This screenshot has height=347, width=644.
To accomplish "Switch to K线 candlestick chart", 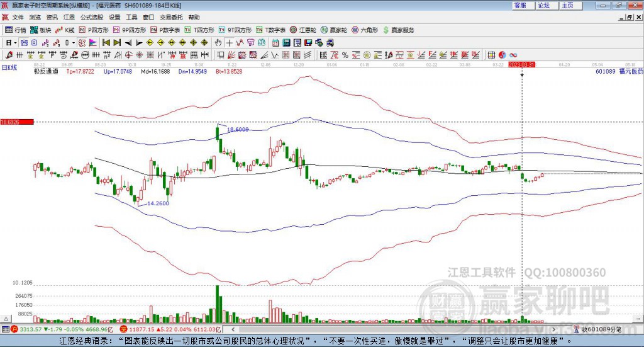I will (x=65, y=30).
